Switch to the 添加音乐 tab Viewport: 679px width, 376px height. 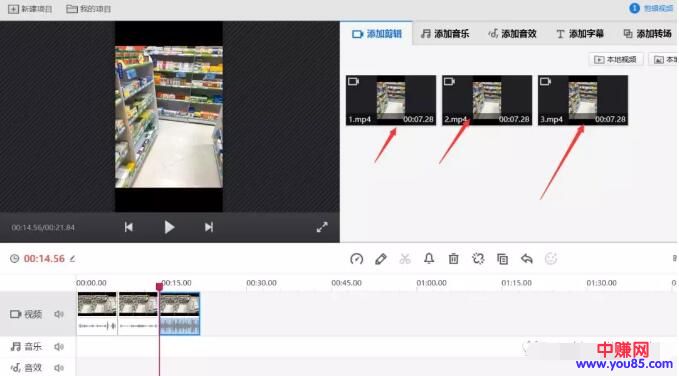coord(445,34)
